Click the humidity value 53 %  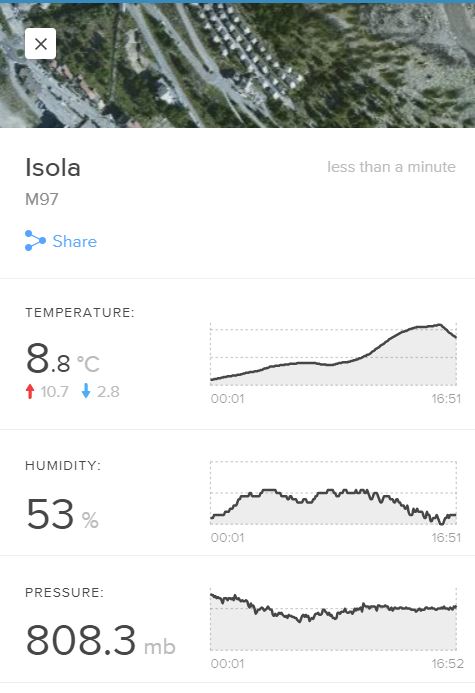coord(62,514)
